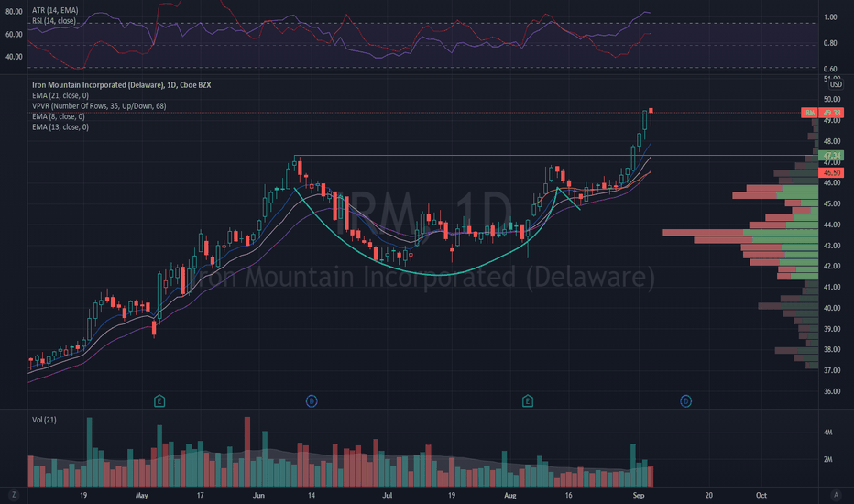Click the 4M volume axis label

click(827, 433)
